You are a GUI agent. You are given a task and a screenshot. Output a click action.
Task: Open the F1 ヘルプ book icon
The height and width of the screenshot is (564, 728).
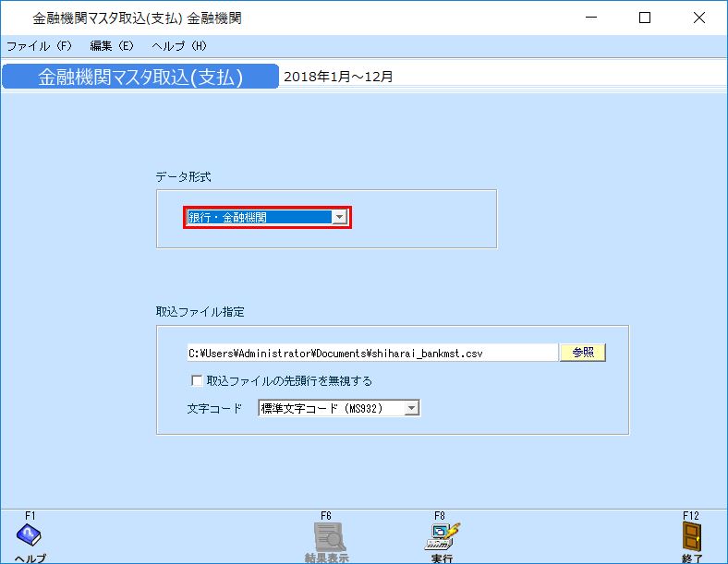(x=29, y=535)
